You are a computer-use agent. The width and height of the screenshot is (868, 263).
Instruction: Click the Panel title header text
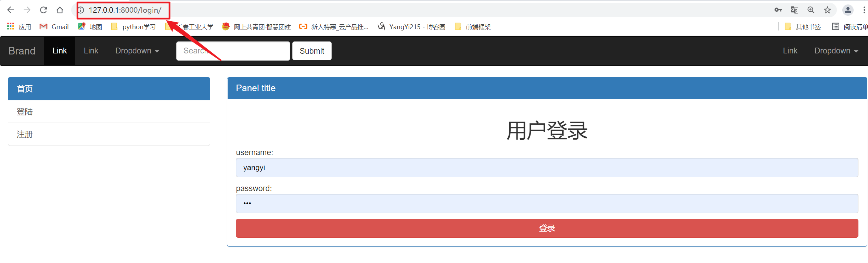tap(256, 88)
